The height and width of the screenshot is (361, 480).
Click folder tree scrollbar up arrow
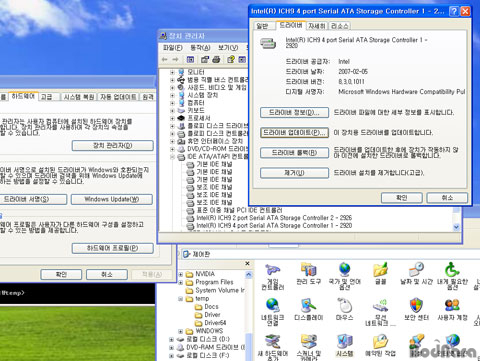point(249,275)
